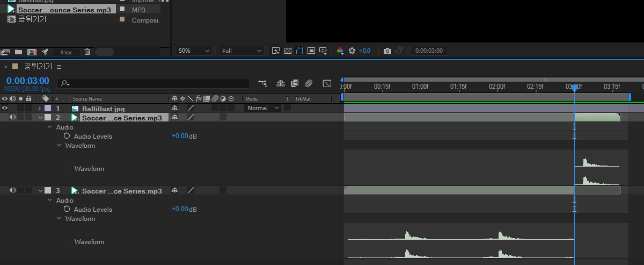Select layer 3 Soccer mp3 name
The width and height of the screenshot is (644, 265).
pyautogui.click(x=122, y=191)
